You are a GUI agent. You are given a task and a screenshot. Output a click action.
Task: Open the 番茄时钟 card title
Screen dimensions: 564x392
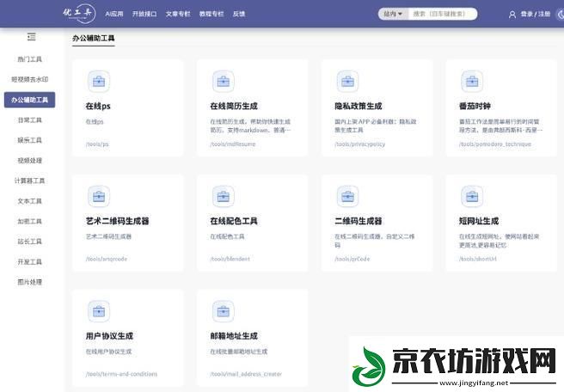click(x=475, y=106)
